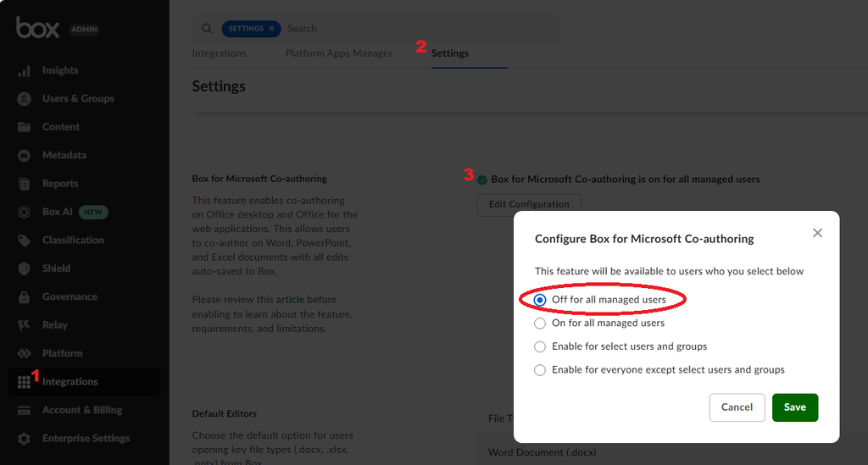Open Users & Groups sidebar icon
The height and width of the screenshot is (465, 868).
point(25,99)
